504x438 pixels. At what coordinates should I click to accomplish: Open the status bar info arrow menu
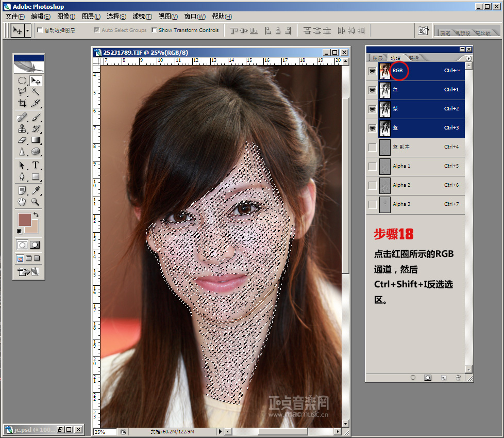221,431
